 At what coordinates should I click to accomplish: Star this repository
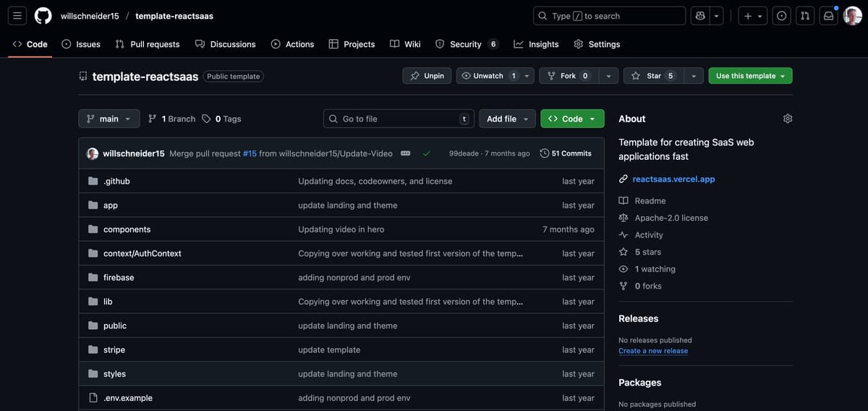(652, 76)
